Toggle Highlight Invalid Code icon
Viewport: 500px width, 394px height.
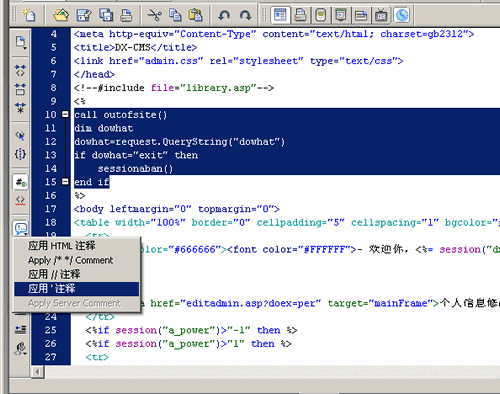20,200
